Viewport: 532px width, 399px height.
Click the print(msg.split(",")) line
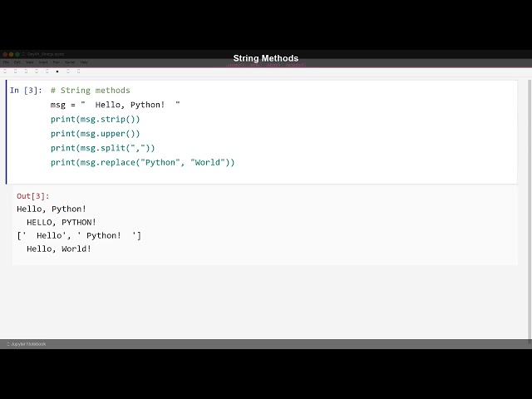103,148
